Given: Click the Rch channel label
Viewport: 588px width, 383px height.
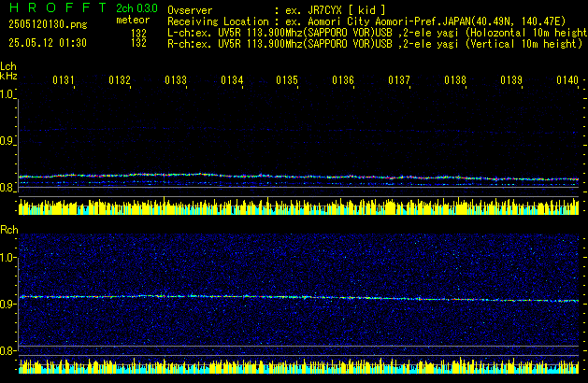Looking at the screenshot, I should click(9, 230).
